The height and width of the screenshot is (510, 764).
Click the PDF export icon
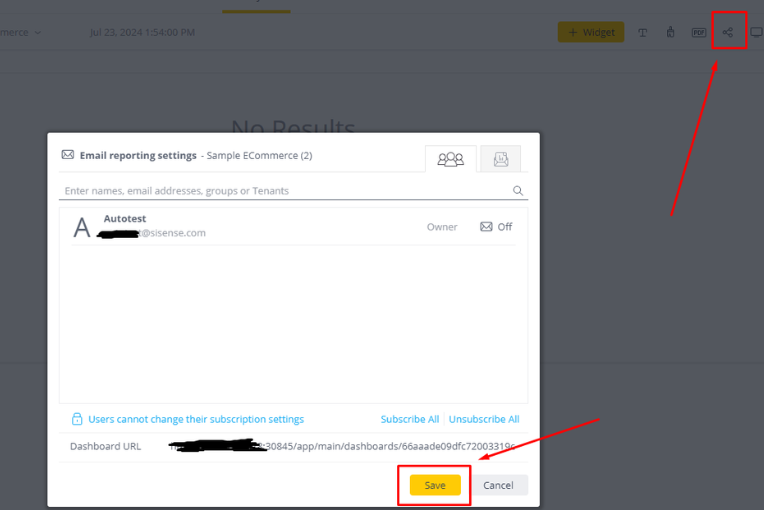pos(699,32)
